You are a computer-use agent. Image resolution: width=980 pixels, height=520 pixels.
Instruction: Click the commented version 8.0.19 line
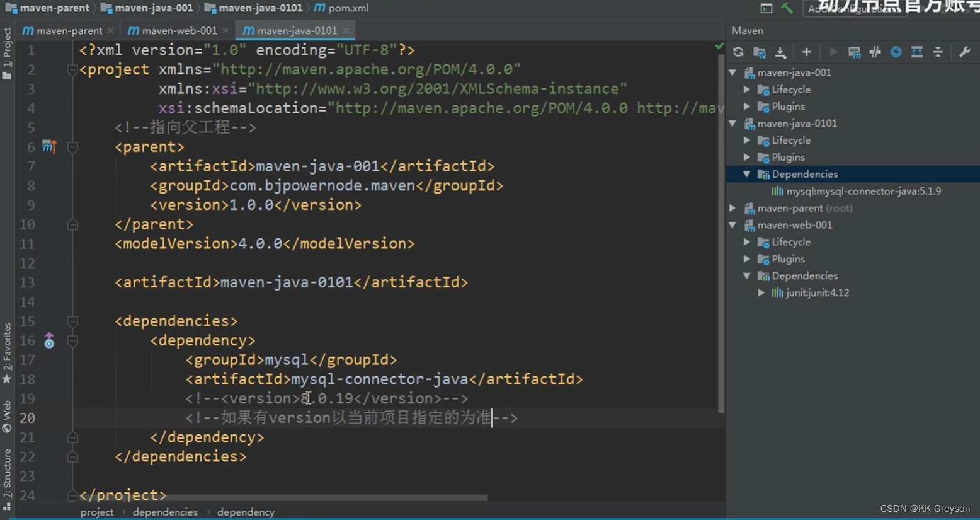click(326, 398)
